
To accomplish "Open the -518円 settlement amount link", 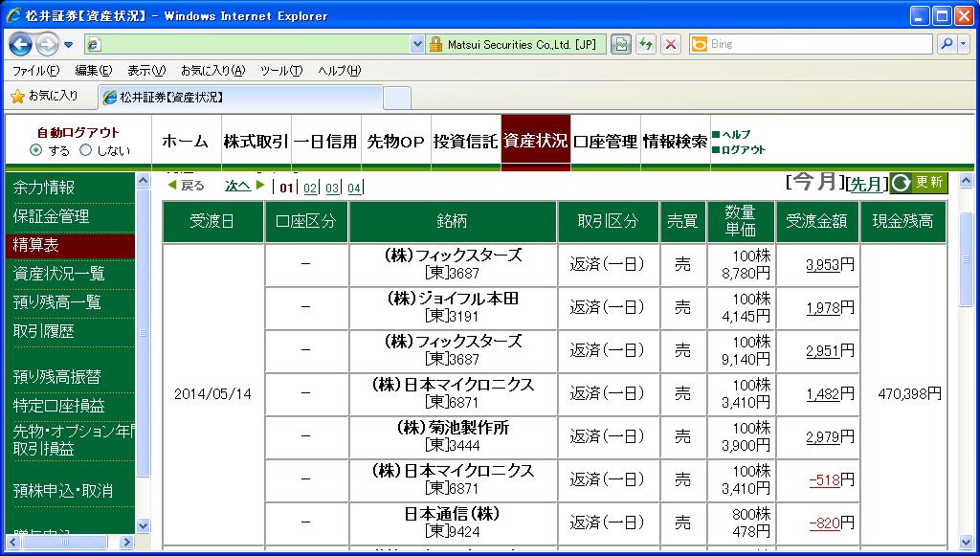I will [x=824, y=480].
